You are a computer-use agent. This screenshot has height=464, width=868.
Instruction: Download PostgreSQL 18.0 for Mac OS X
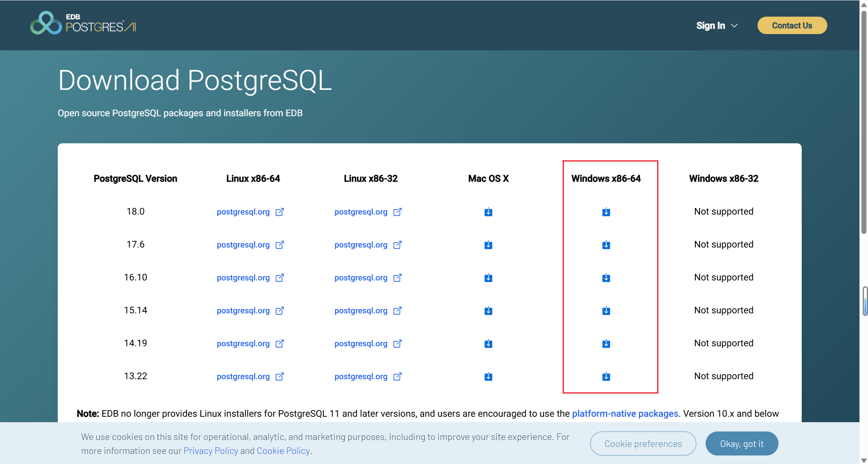click(x=488, y=212)
